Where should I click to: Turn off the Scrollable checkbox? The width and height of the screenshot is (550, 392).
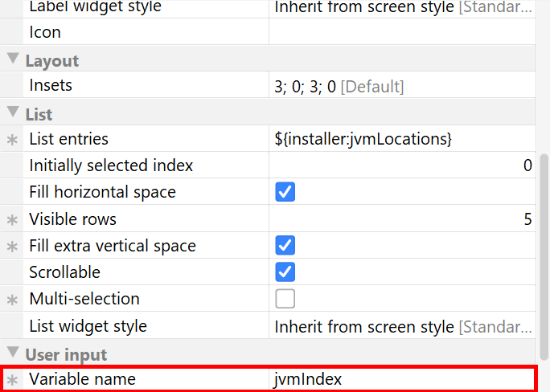pyautogui.click(x=285, y=272)
